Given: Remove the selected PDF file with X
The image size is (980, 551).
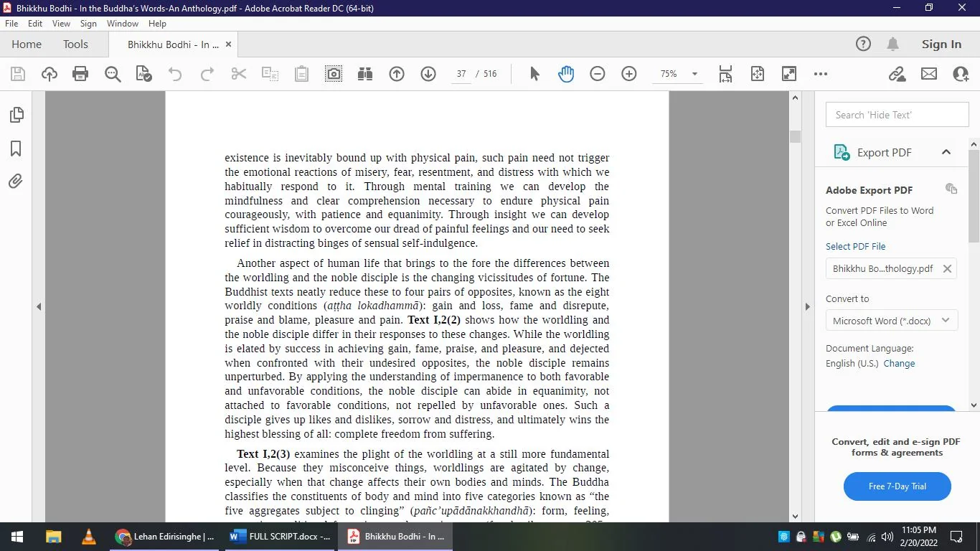Looking at the screenshot, I should tap(947, 268).
